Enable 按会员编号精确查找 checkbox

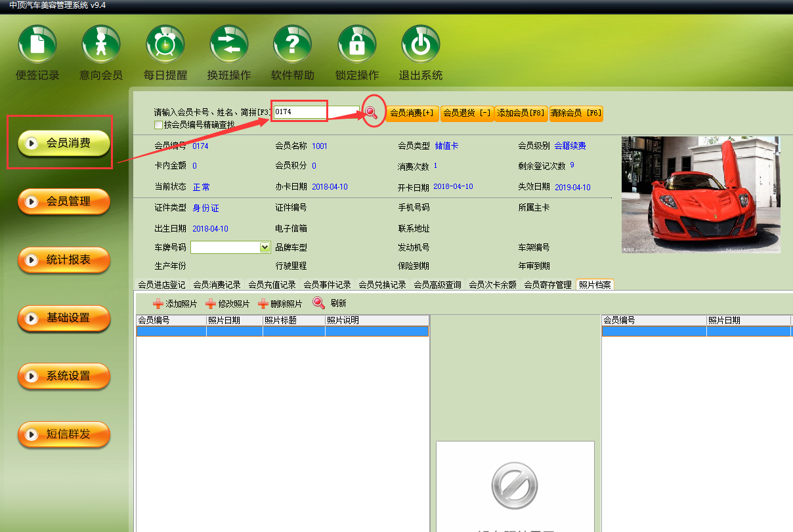pos(158,125)
